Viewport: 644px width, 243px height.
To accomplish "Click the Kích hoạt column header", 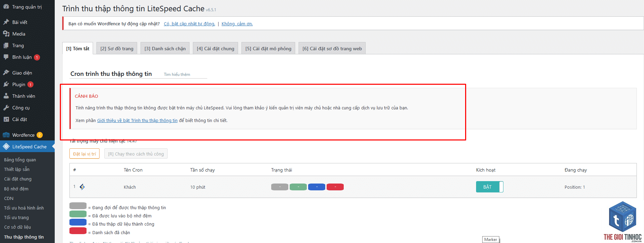I will tap(486, 170).
